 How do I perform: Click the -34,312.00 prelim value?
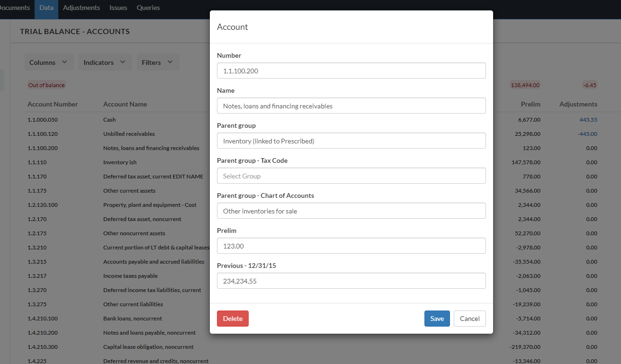(x=527, y=333)
